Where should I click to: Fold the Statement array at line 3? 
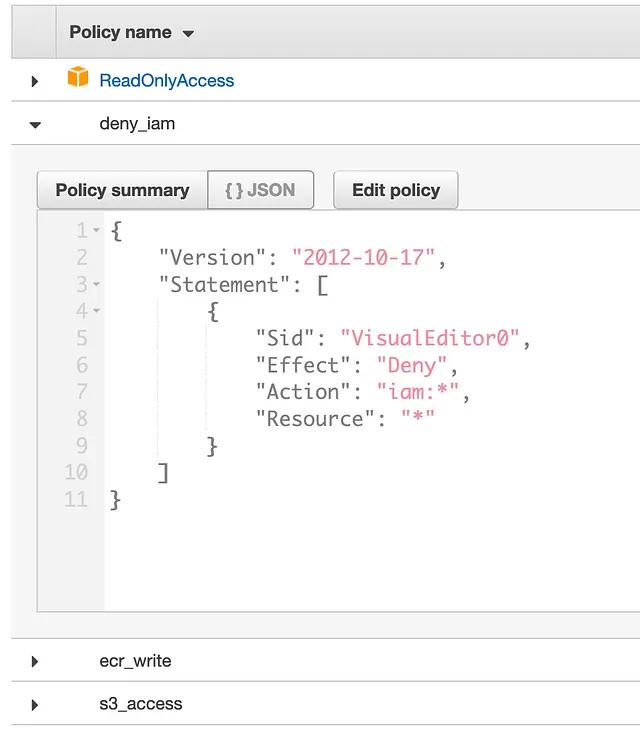pyautogui.click(x=96, y=284)
